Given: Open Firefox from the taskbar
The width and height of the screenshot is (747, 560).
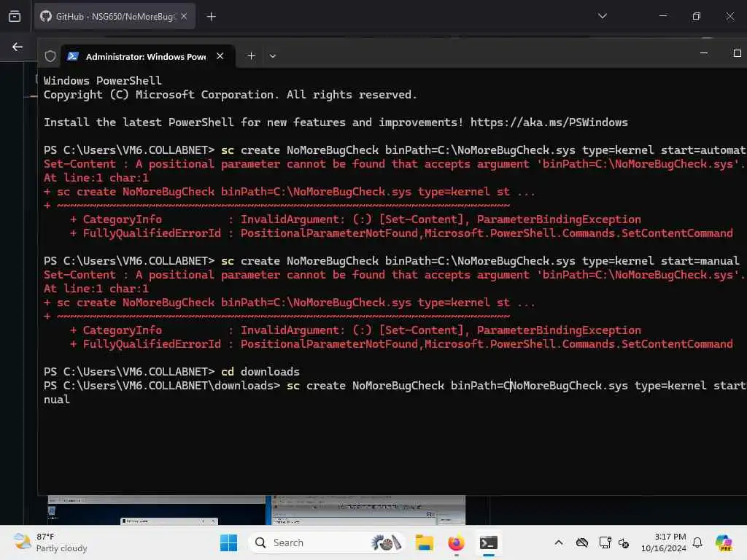Looking at the screenshot, I should click(x=456, y=542).
